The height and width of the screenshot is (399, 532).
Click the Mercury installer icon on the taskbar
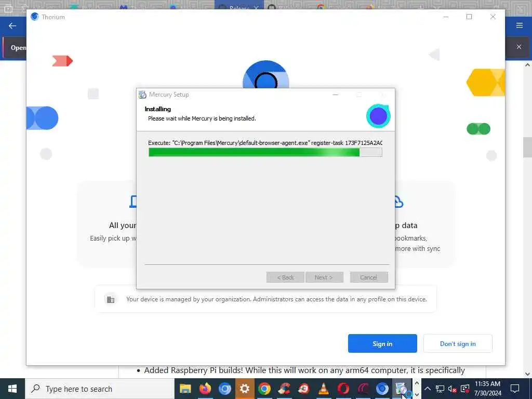[x=402, y=389]
